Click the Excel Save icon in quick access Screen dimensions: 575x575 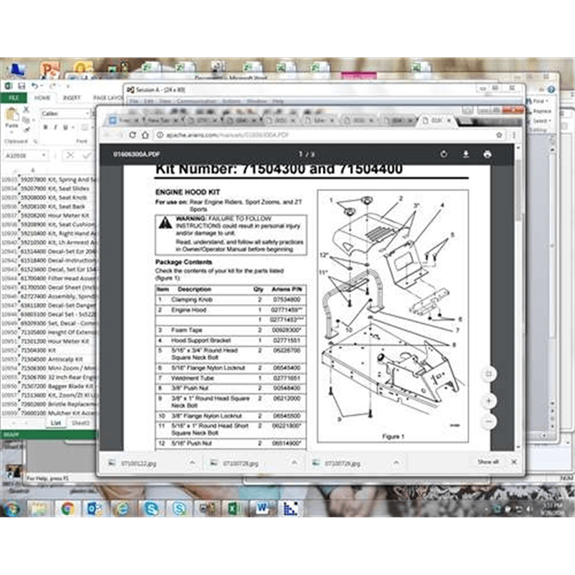22,86
